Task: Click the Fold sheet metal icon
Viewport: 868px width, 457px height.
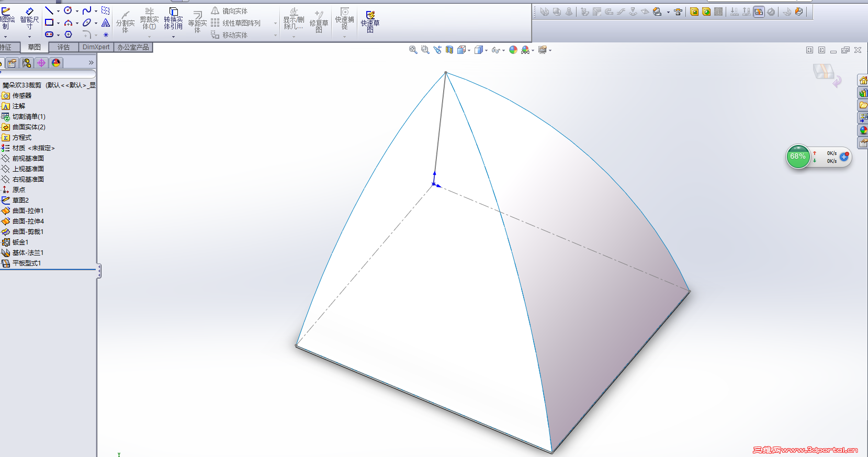Action: coord(747,12)
